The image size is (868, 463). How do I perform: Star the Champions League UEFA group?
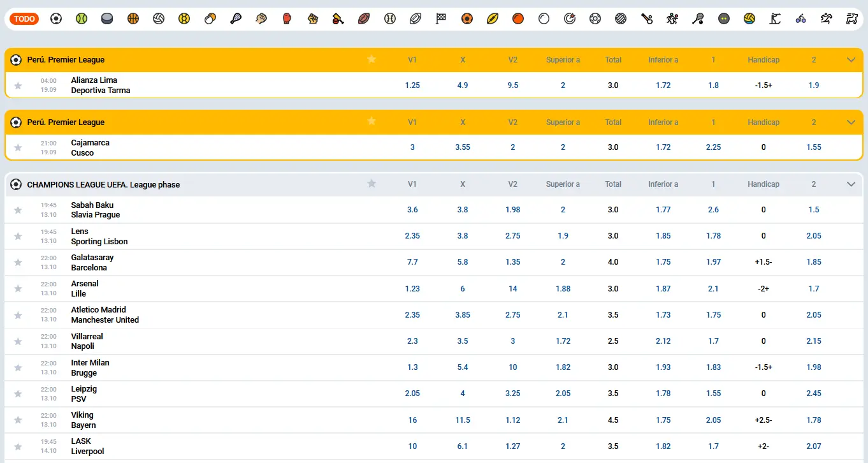[372, 184]
